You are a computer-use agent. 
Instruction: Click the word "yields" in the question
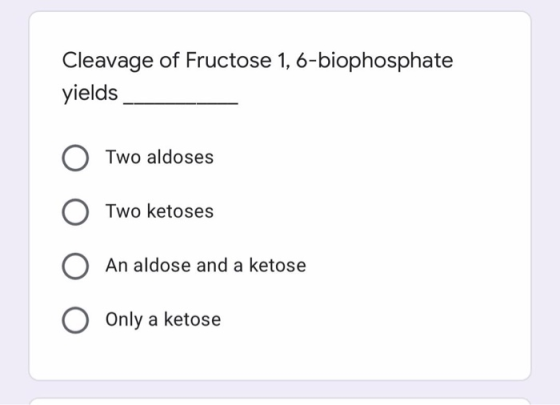coord(90,93)
